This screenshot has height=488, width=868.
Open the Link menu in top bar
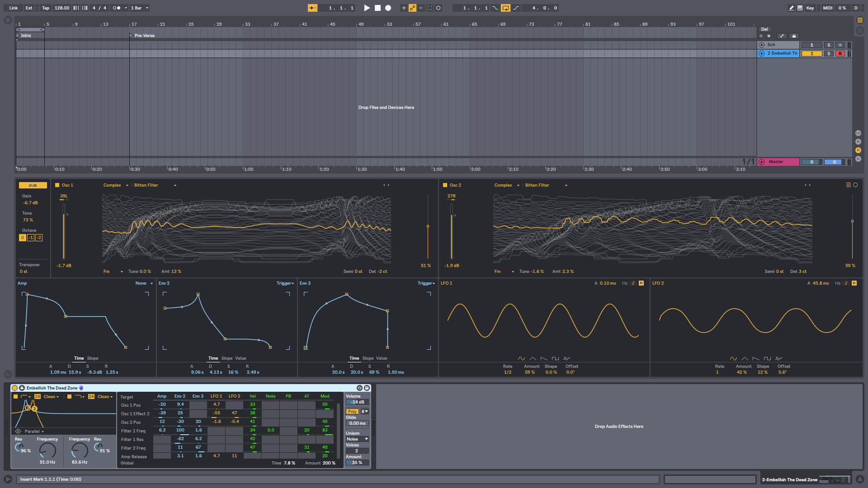pos(12,8)
